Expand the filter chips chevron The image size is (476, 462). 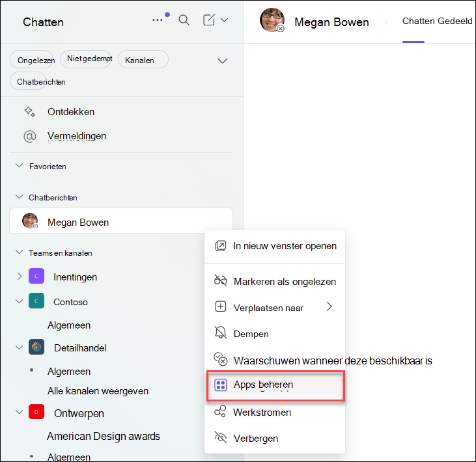[223, 61]
